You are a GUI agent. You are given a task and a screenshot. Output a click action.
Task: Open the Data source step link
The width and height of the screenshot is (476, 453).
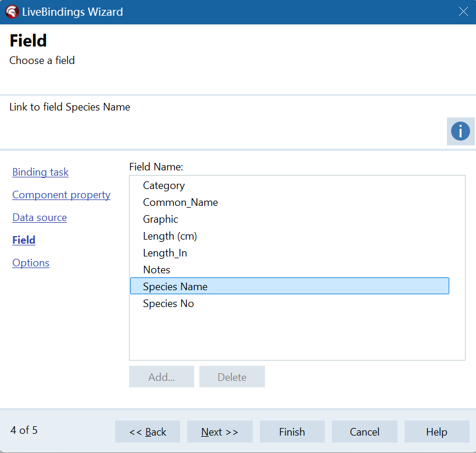pos(40,217)
